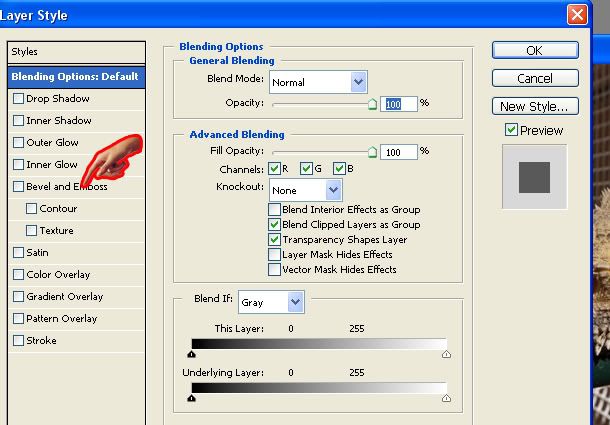Turn on the Gradient Overlay checkbox
The height and width of the screenshot is (425, 610).
(x=18, y=296)
